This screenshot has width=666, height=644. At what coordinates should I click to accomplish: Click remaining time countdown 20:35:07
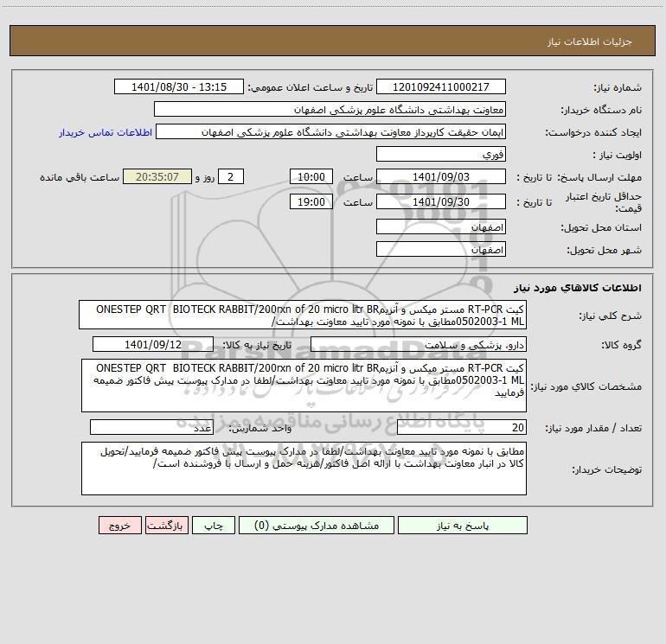pyautogui.click(x=157, y=176)
